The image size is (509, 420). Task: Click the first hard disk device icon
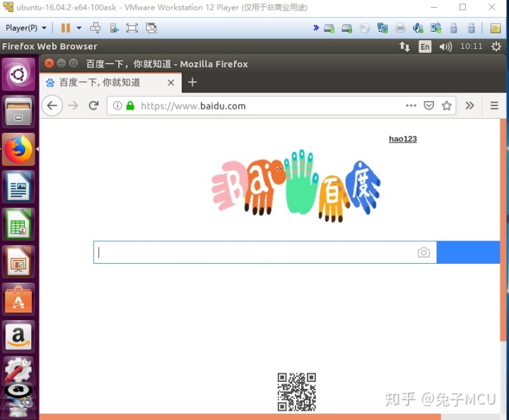pos(329,28)
